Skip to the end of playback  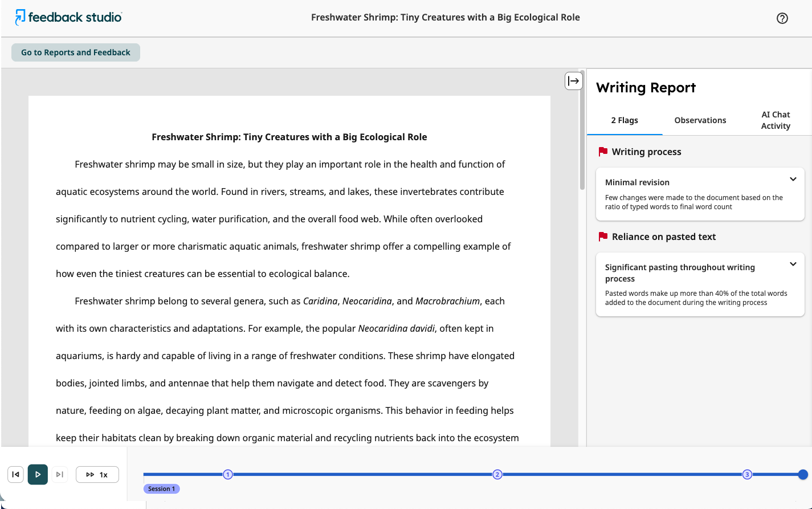(x=59, y=474)
